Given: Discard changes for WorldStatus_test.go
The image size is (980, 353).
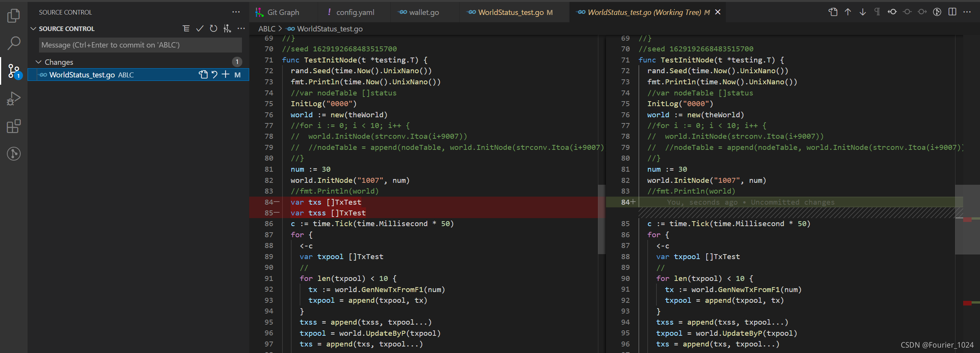Looking at the screenshot, I should pyautogui.click(x=214, y=75).
